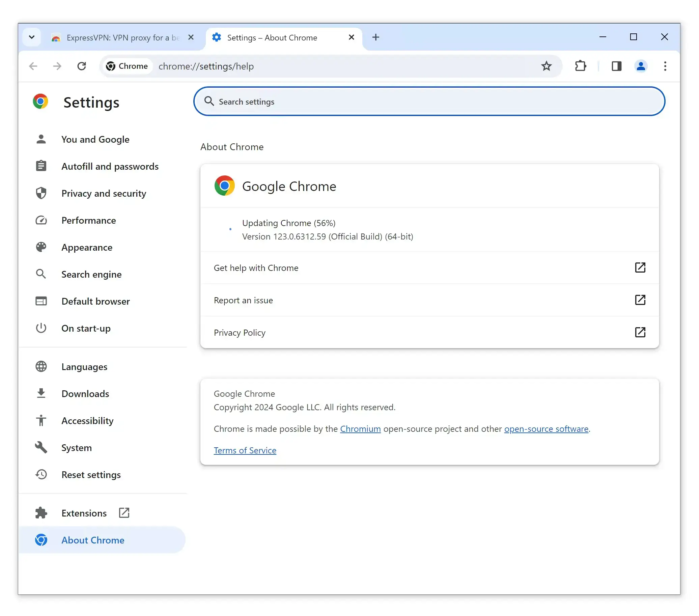Open Chrome three-dot menu
The image size is (699, 616).
click(x=665, y=66)
